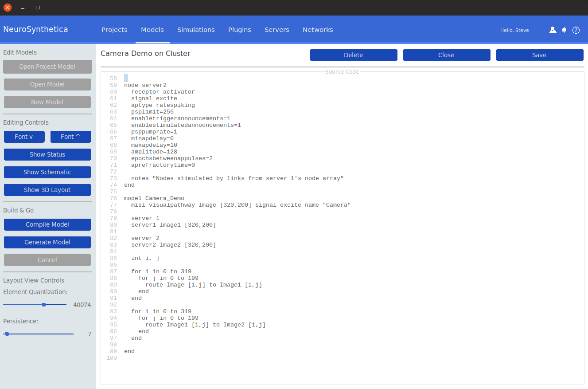Open the Simulations tab

tap(196, 30)
